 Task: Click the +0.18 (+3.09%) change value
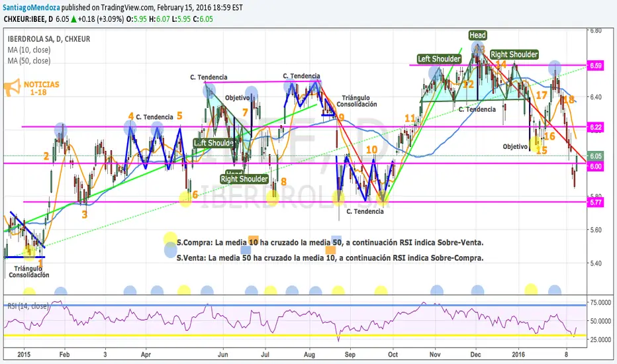(101, 19)
